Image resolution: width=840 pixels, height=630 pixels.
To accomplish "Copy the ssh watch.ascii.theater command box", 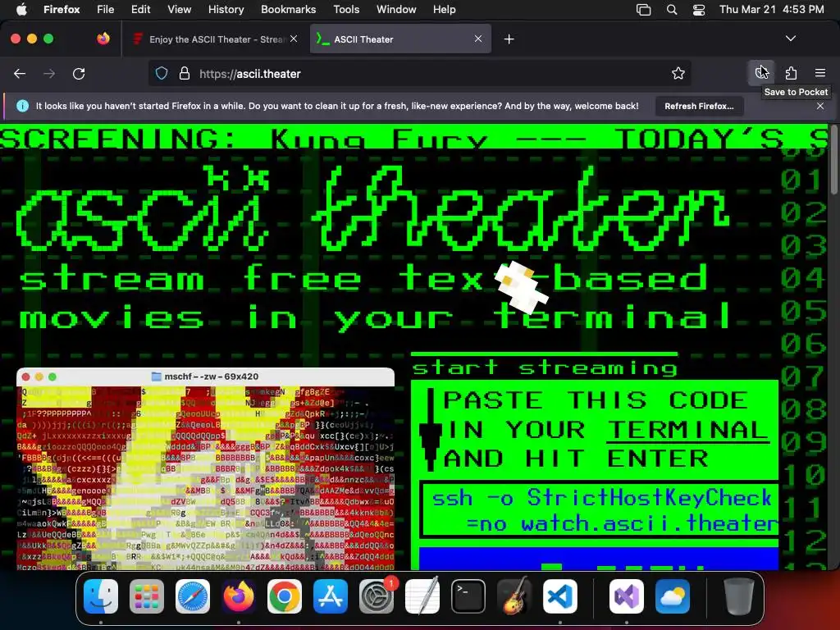I will (x=600, y=510).
